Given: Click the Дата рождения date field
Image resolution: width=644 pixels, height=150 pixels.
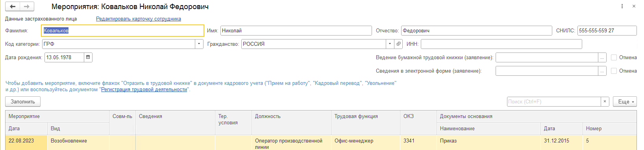Looking at the screenshot, I should (64, 57).
